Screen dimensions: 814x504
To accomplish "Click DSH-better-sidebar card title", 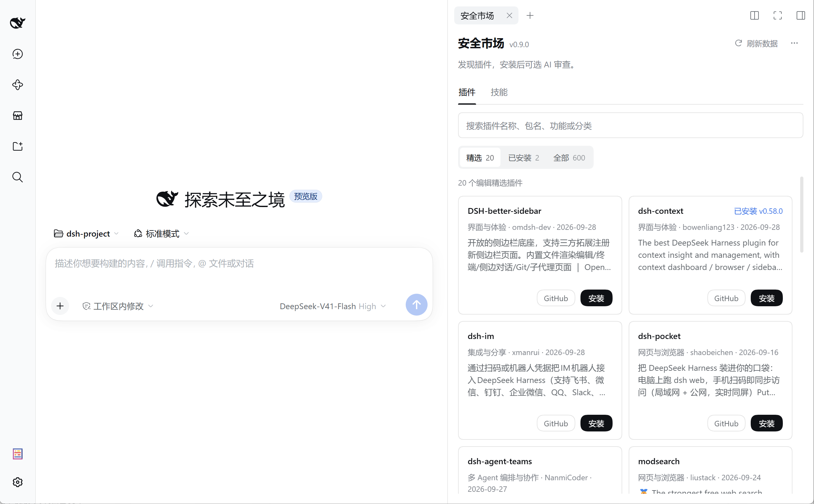I will click(504, 211).
